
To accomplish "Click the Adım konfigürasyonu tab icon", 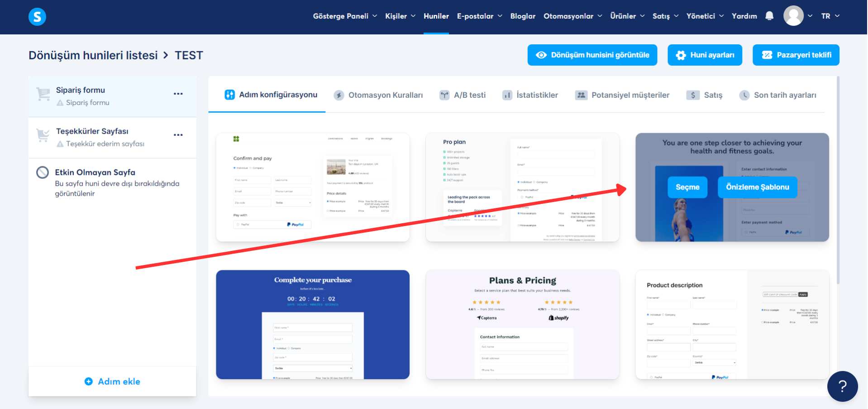I will tap(230, 95).
